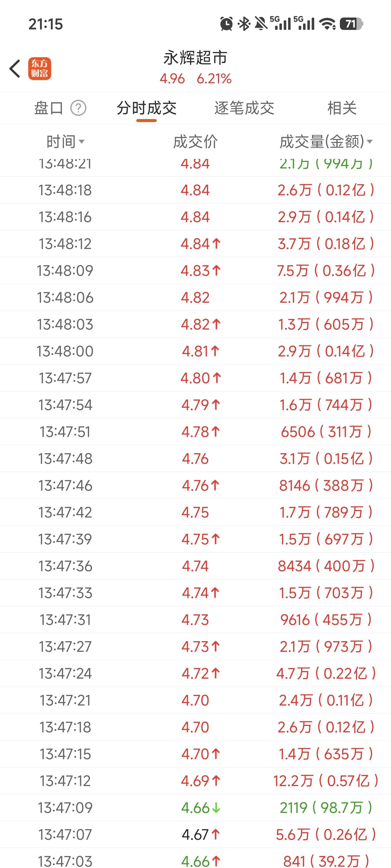Expand the 成交量(金额) dropdown arrow
The height and width of the screenshot is (868, 391).
click(x=370, y=142)
